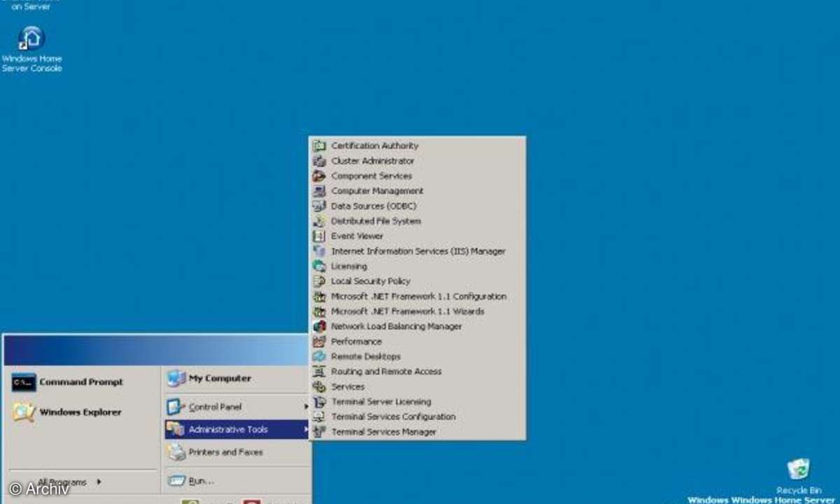
Task: Click the Performance monitor icon
Action: [x=319, y=342]
